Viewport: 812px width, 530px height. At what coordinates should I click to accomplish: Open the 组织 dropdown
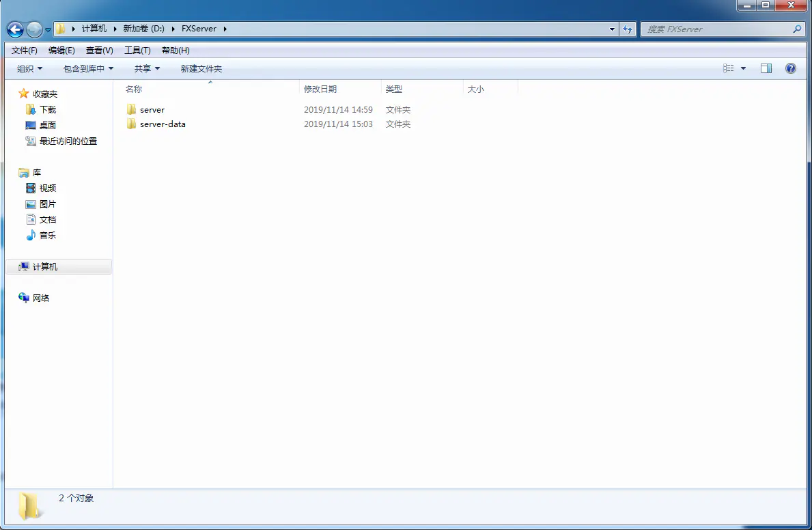(x=29, y=68)
